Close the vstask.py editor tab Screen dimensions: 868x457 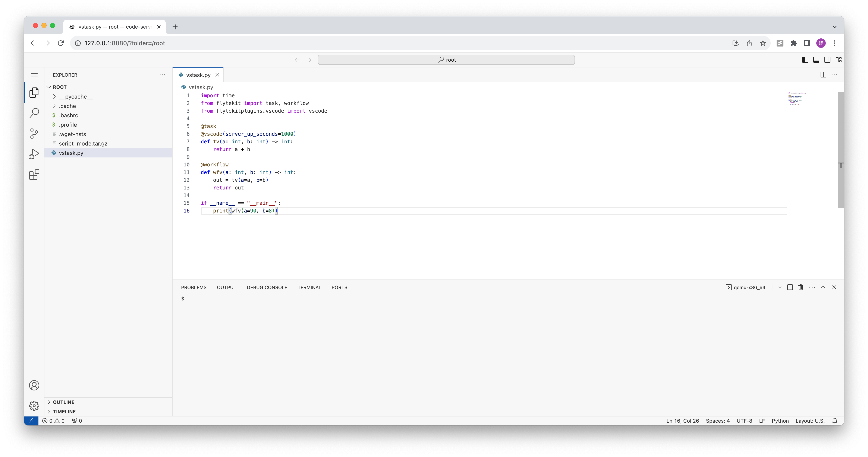217,75
